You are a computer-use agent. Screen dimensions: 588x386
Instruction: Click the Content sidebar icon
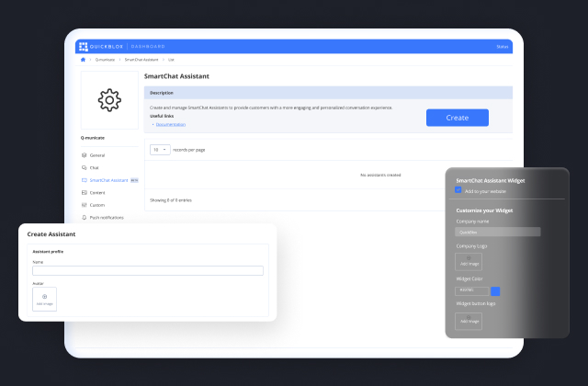tap(84, 192)
